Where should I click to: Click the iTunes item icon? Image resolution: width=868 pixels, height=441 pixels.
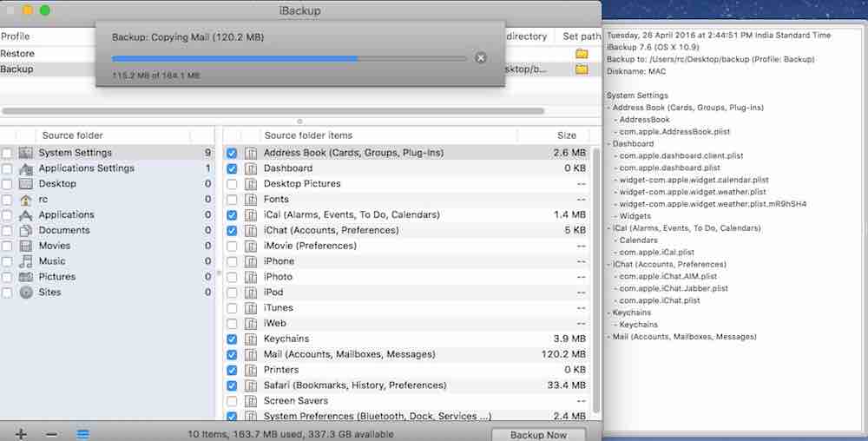(251, 307)
